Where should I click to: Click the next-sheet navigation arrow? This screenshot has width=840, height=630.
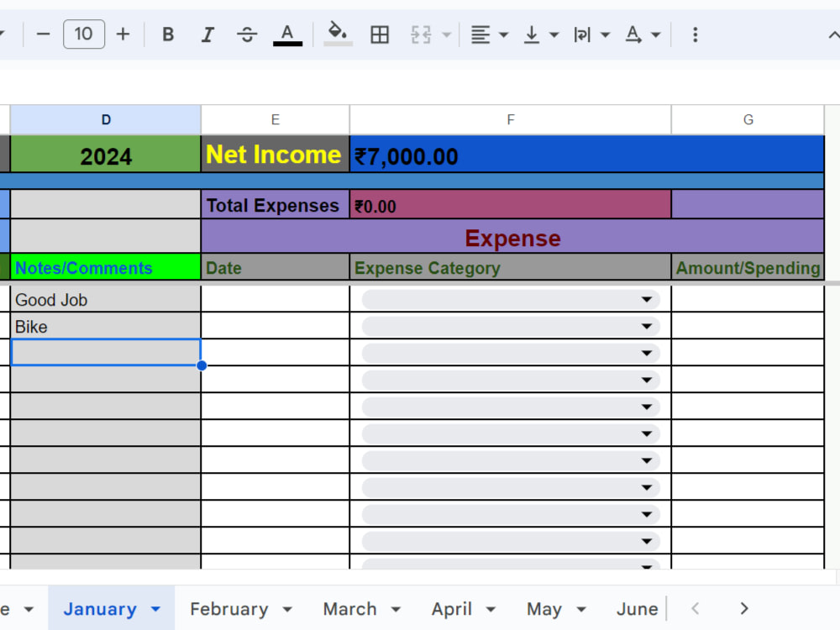pos(743,607)
